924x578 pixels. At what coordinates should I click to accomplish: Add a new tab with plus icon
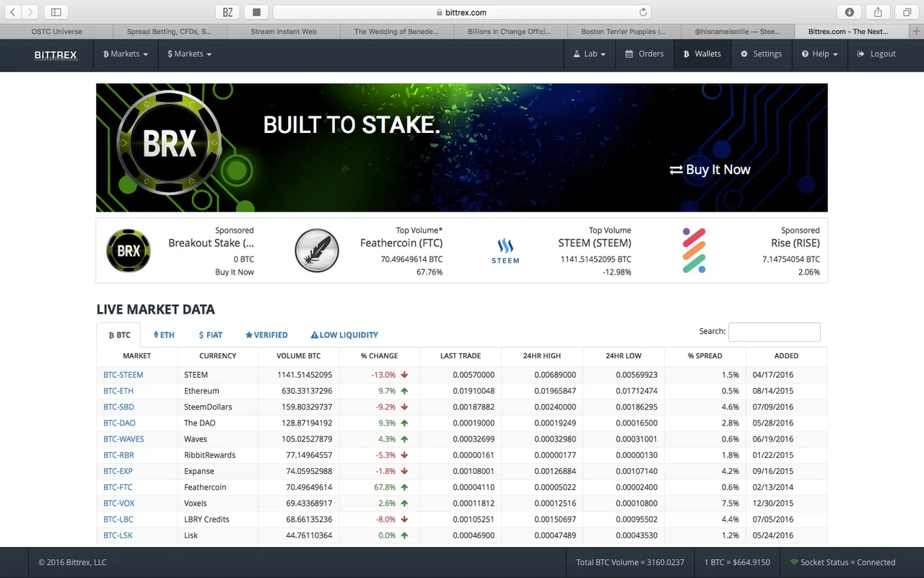(917, 32)
